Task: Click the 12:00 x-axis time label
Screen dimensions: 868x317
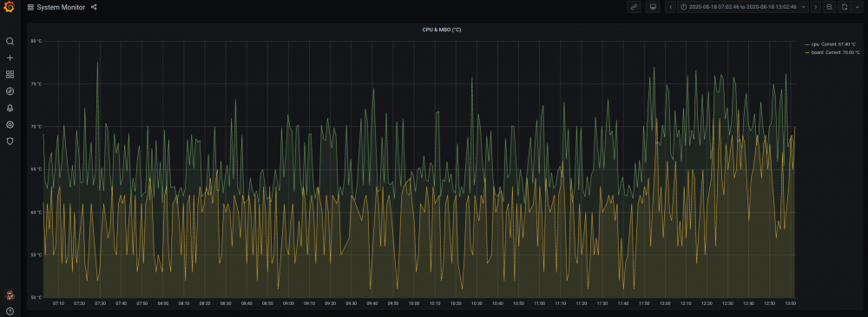Action: [666, 303]
